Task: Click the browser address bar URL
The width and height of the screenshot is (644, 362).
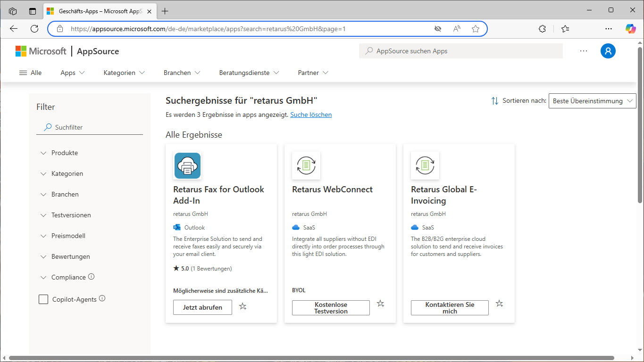Action: 208,29
